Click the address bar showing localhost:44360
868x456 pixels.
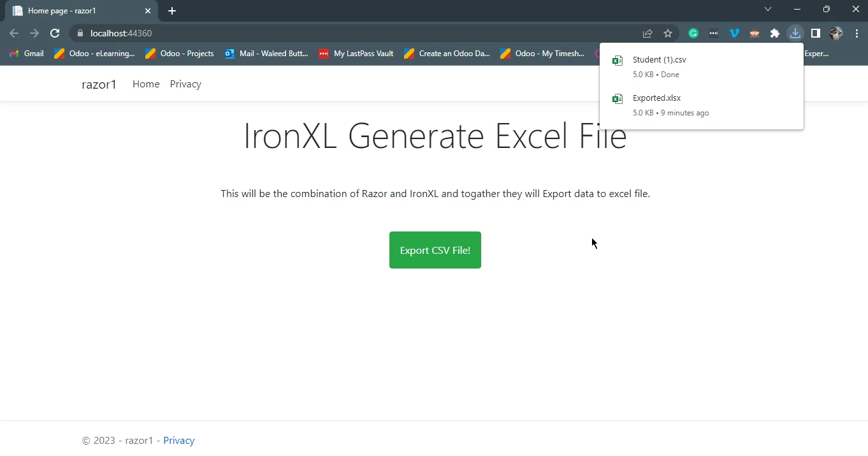coord(319,33)
